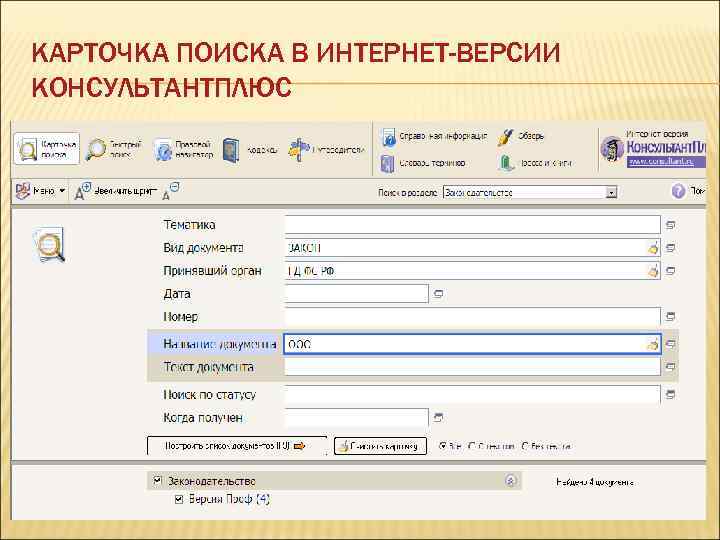Open dictionary icon beside Тематика field
The image size is (720, 540).
670,225
